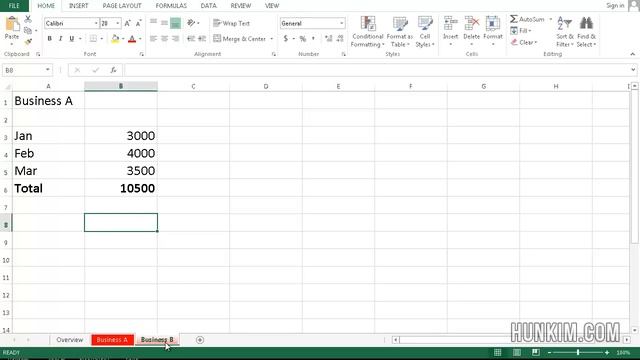Decrease font size with the smaller A icon
Viewport: 640px width, 360px height.
[138, 24]
